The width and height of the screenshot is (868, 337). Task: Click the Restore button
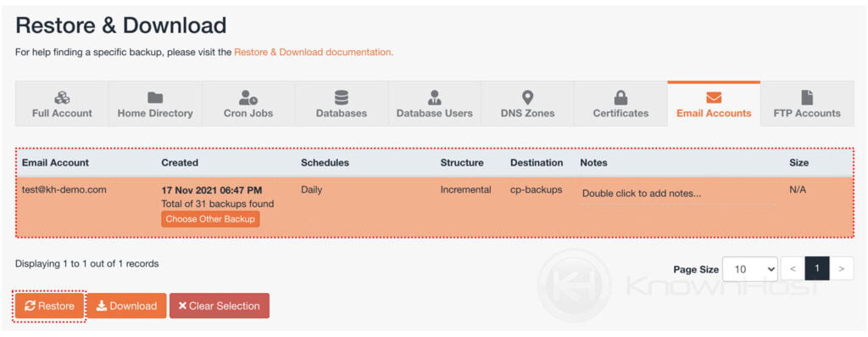pos(50,306)
